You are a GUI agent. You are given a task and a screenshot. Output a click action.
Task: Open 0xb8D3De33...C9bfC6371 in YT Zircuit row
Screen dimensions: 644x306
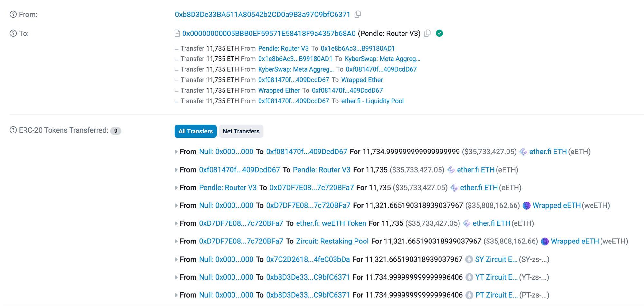click(x=308, y=277)
